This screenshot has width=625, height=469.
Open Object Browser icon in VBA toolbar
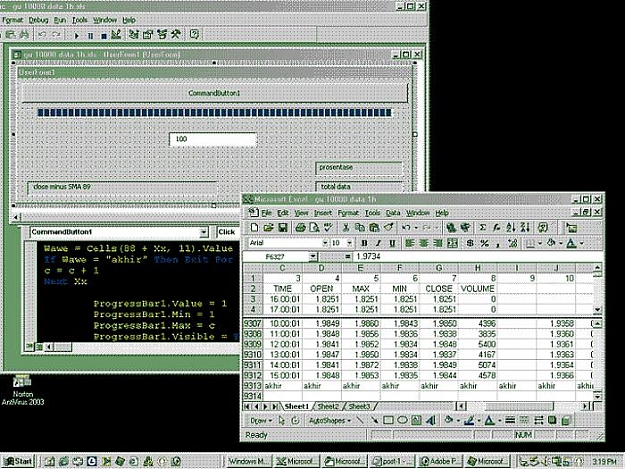coord(162,35)
